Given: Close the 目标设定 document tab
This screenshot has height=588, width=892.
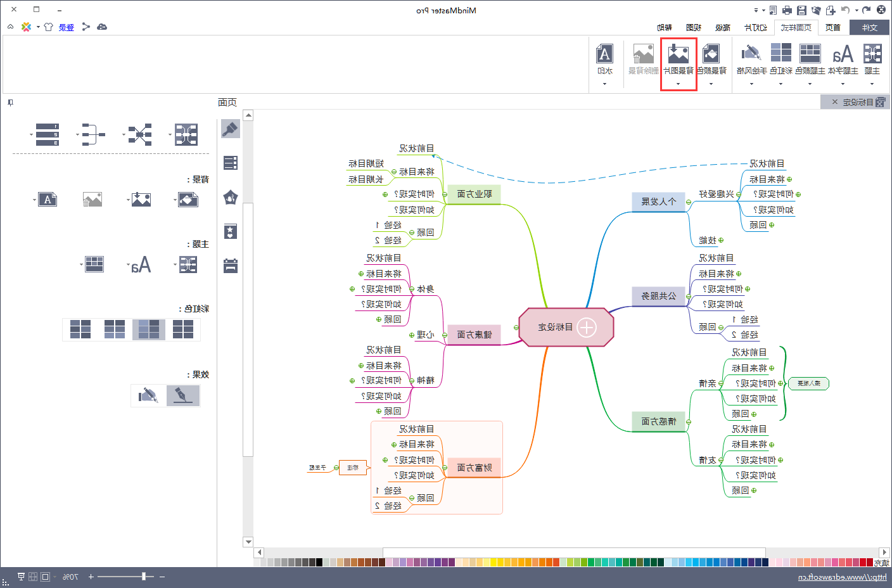Looking at the screenshot, I should point(835,102).
